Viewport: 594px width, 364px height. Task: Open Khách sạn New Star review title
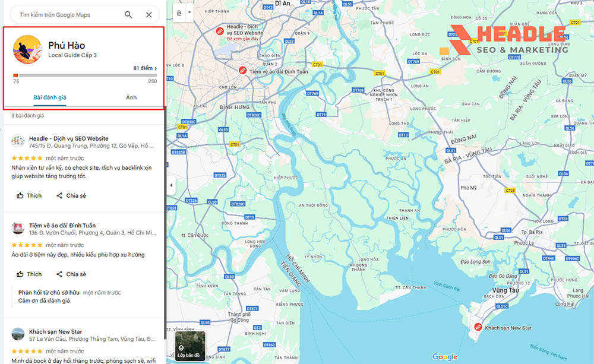pyautogui.click(x=55, y=331)
